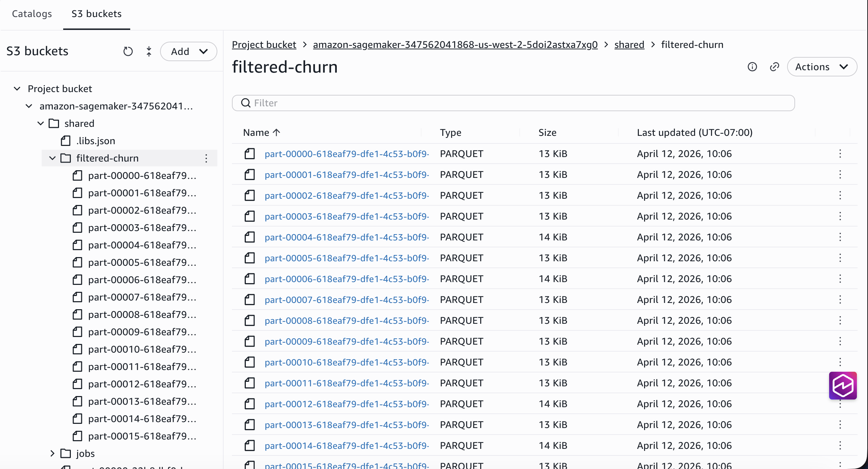Viewport: 868px width, 469px height.
Task: Select .libs.json in the tree
Action: [96, 141]
